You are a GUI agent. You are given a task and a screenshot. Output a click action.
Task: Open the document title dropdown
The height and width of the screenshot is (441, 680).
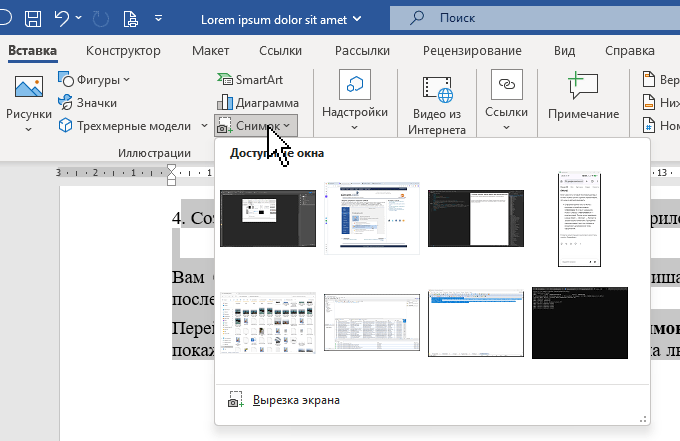click(x=357, y=19)
